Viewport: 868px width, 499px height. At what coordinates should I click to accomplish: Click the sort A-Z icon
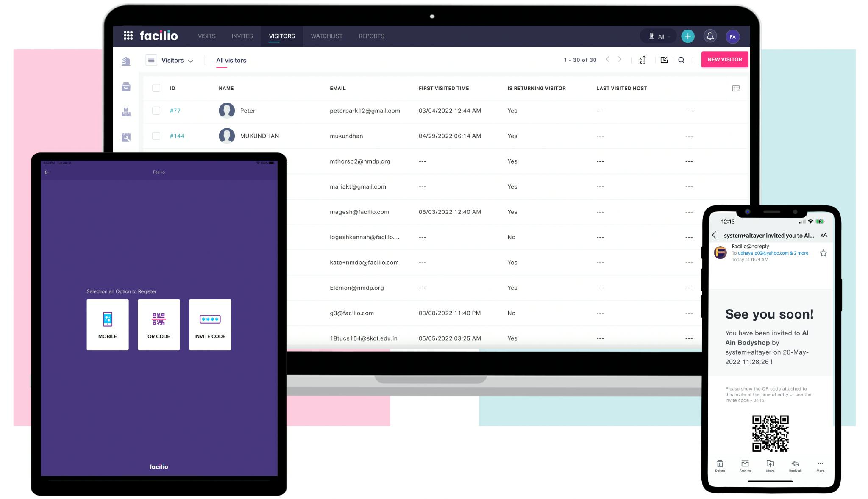click(643, 60)
